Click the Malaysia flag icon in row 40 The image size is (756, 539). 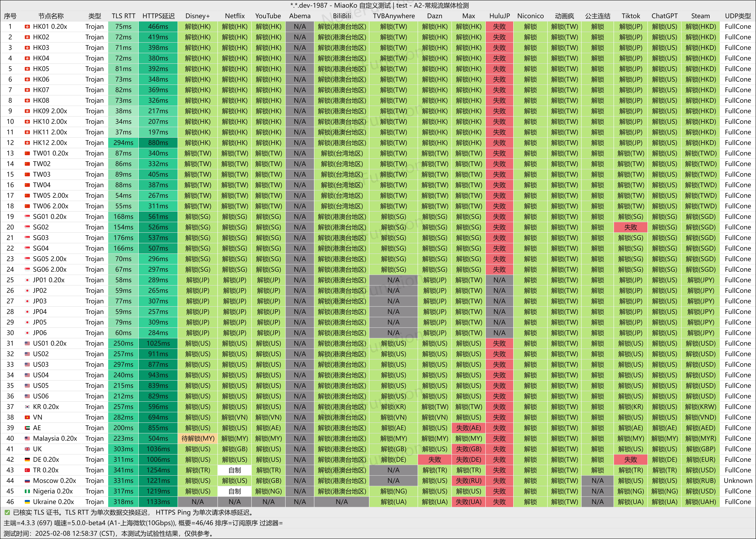27,438
